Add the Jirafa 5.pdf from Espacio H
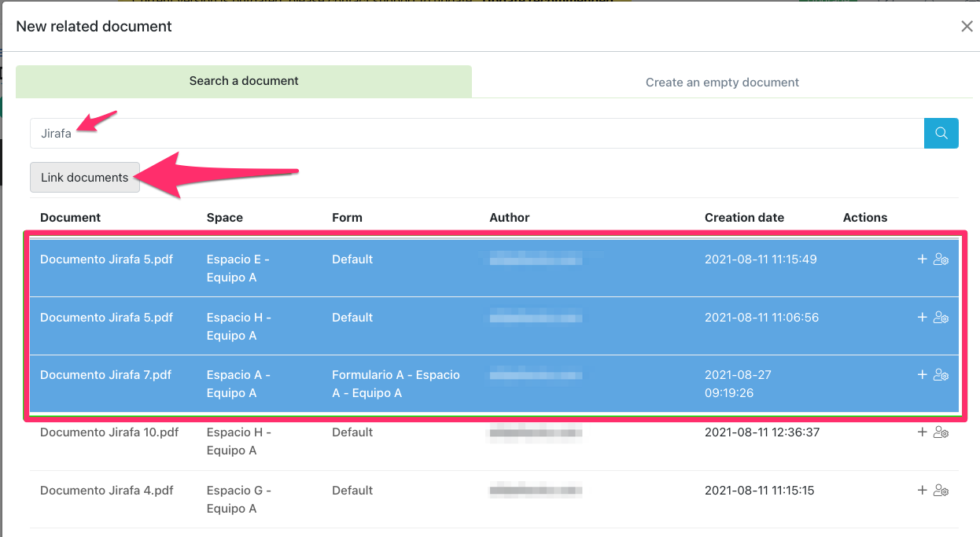The width and height of the screenshot is (980, 537). coord(923,318)
